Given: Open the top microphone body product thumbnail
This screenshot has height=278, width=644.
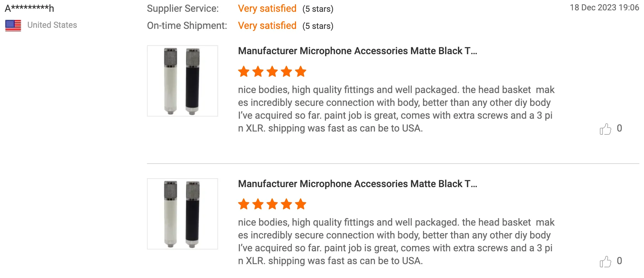Looking at the screenshot, I should point(182,81).
